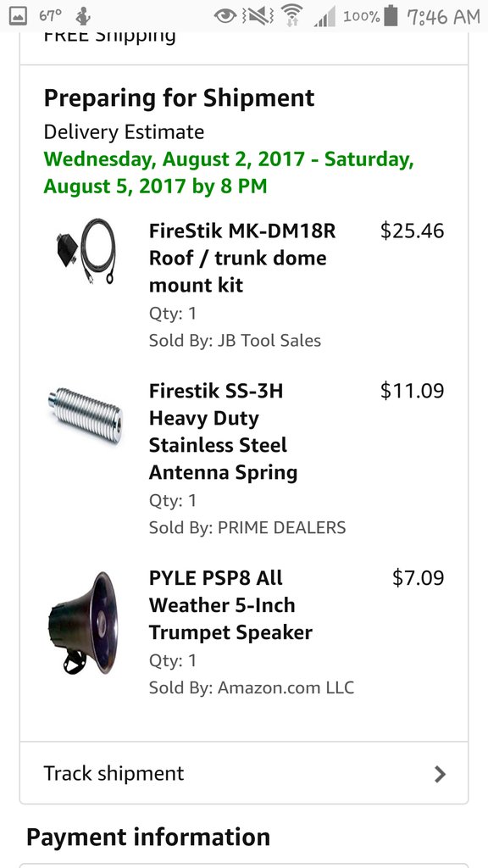
Task: Tap the Payment information heading
Action: click(x=147, y=837)
